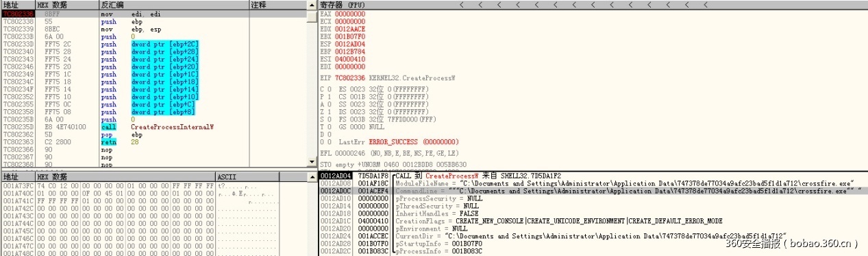Select the pStartupInfo = 001B07F0 stack row

593,244
